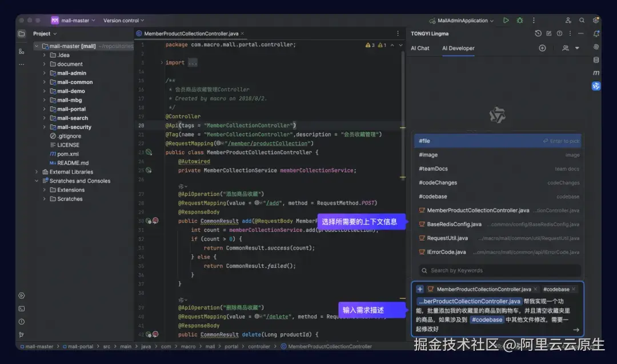
Task: Open the Problems tool window icon
Action: point(22,322)
